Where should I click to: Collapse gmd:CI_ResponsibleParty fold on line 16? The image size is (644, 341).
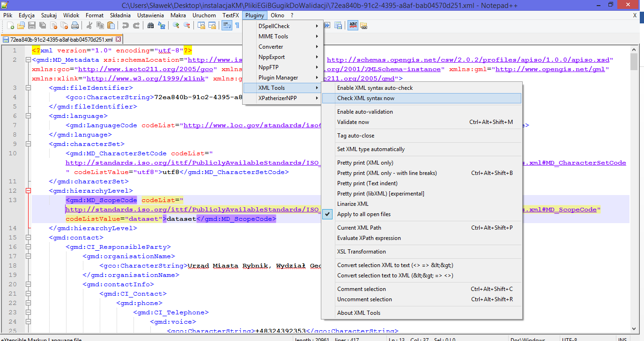pos(28,247)
